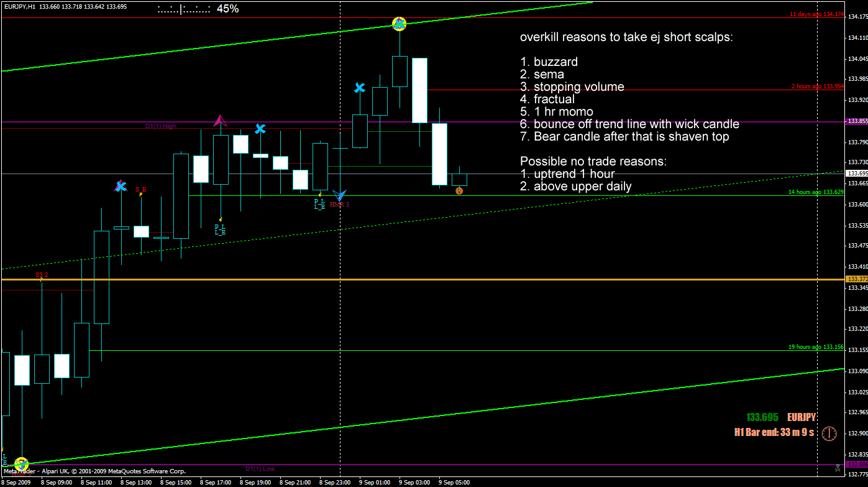Select the 'D1(1) Low' label

260,468
